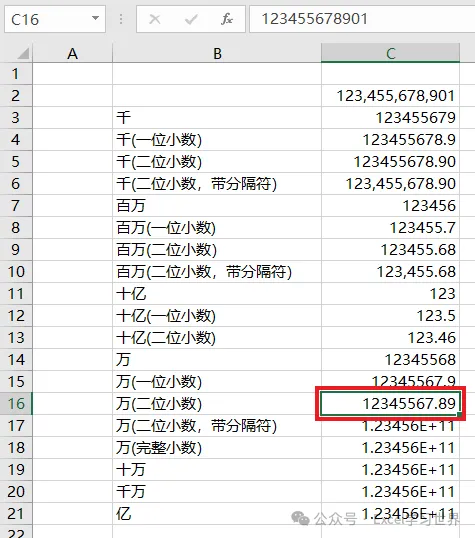The height and width of the screenshot is (538, 475).
Task: Click cell labeled 百万(二位小数，带分隔符)
Action: 217,271
